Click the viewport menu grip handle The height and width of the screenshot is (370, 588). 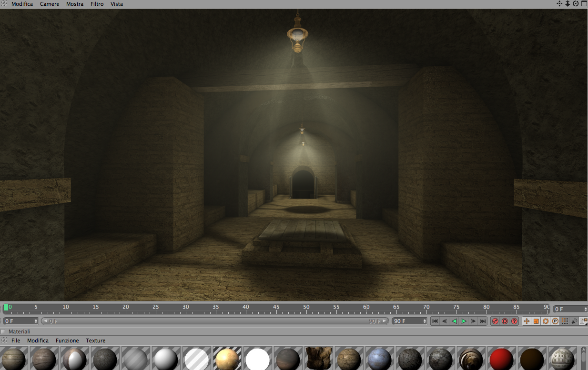[x=4, y=4]
